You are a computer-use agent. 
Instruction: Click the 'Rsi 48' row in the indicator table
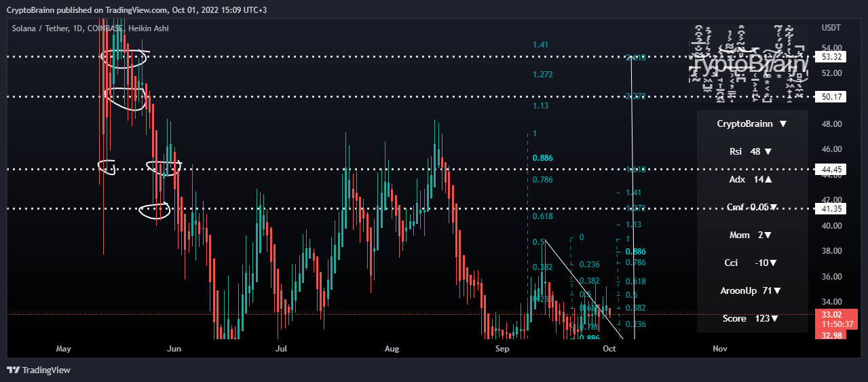pos(752,151)
